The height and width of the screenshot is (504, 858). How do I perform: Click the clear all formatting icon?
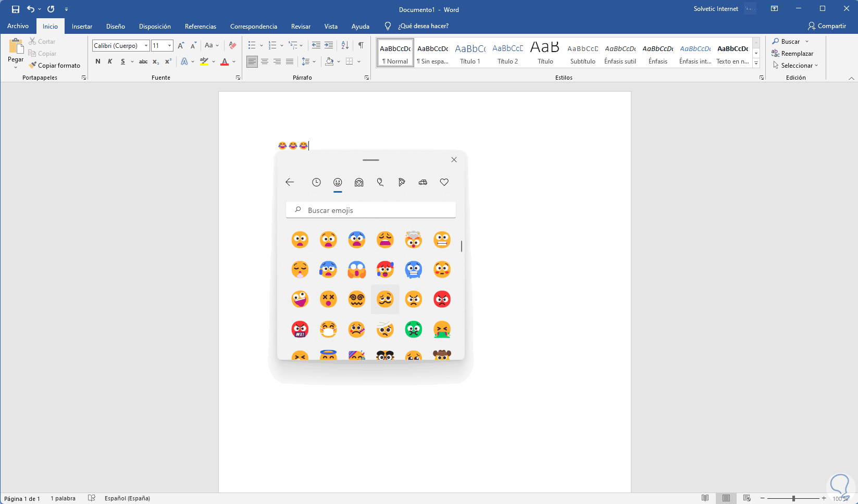coord(232,46)
